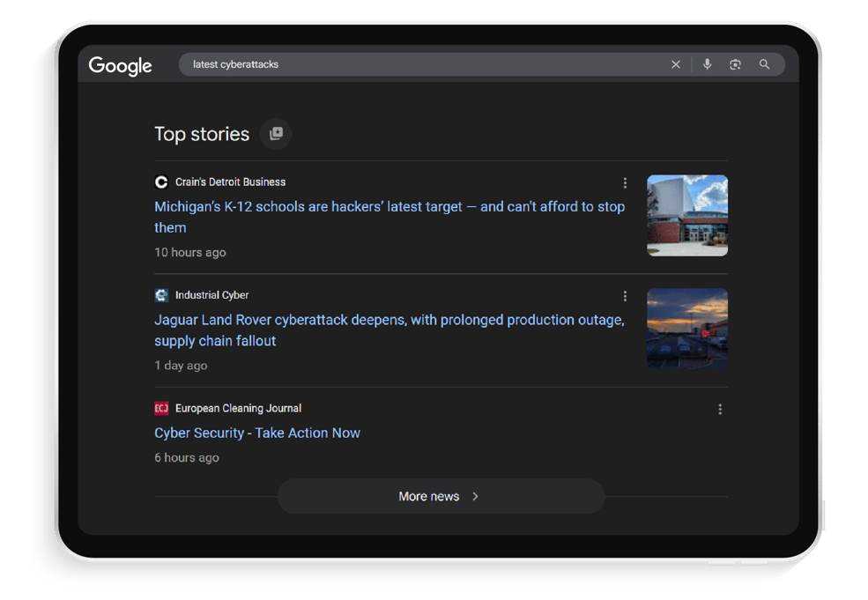Open the Michigan K-12 schools hackers headline
This screenshot has height=600, width=868.
point(389,207)
